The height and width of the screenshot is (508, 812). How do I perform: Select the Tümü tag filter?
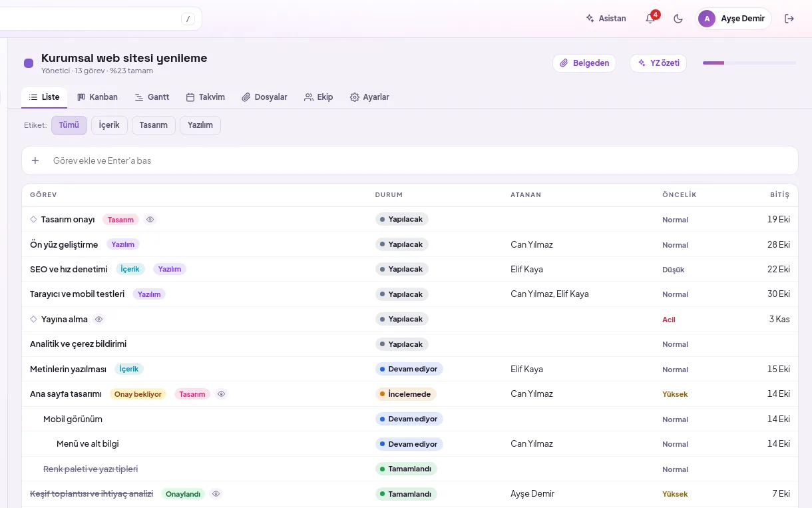[x=69, y=125]
